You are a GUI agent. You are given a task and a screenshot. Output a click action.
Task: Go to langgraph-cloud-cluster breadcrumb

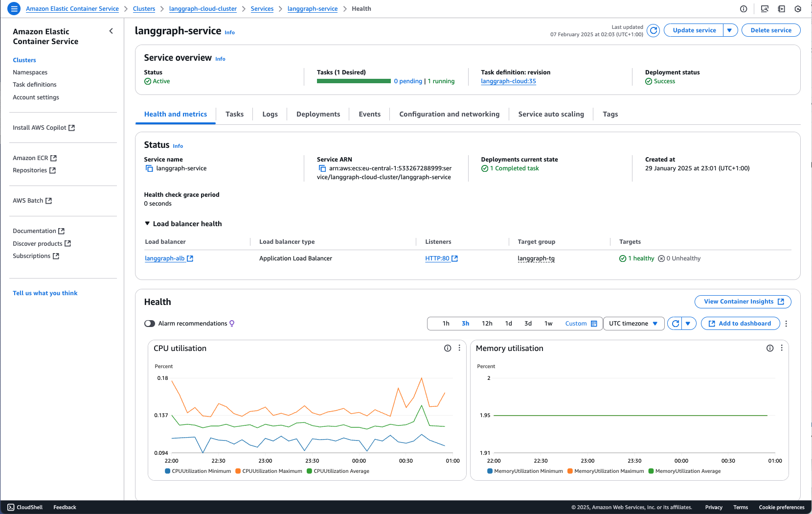[203, 9]
